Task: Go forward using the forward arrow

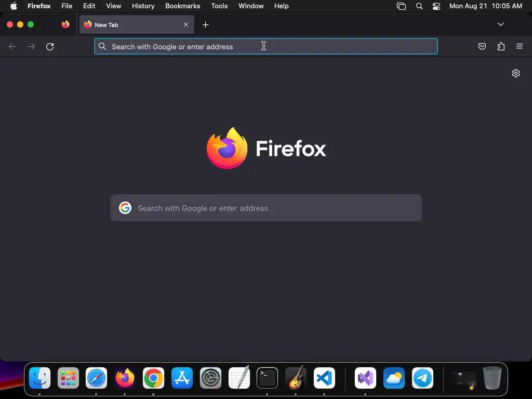Action: [31, 46]
